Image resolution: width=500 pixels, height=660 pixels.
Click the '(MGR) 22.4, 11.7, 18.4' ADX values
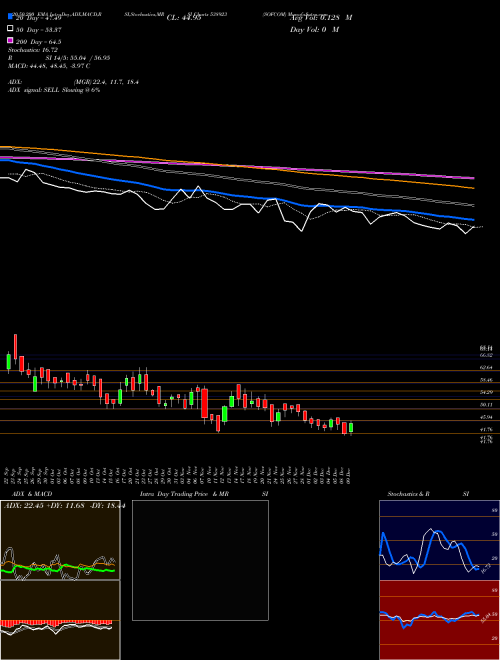(106, 82)
